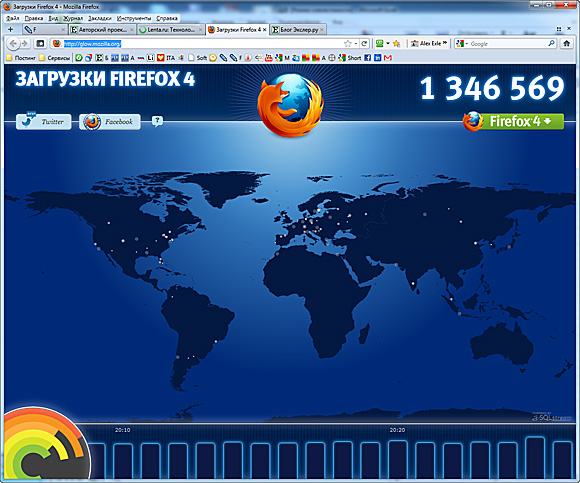Click the red heart ITA bookmark
The height and width of the screenshot is (483, 580).
click(x=166, y=58)
